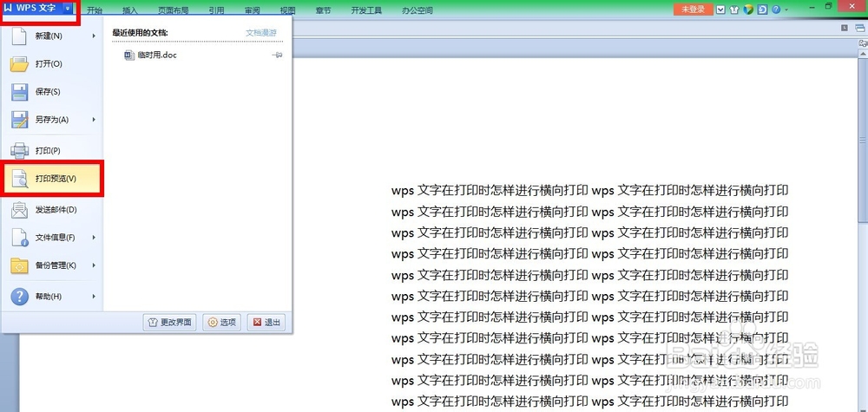Click the small icon above scroll-up arrow
The width and height of the screenshot is (868, 412).
pyautogui.click(x=863, y=43)
